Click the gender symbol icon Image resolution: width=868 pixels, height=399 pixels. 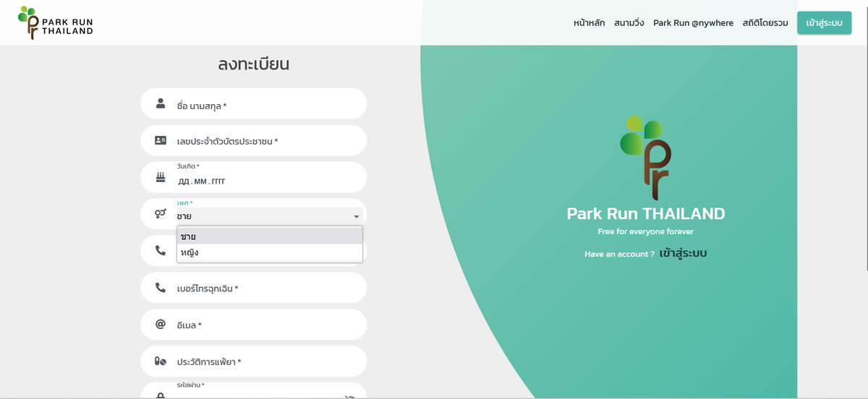pyautogui.click(x=161, y=214)
